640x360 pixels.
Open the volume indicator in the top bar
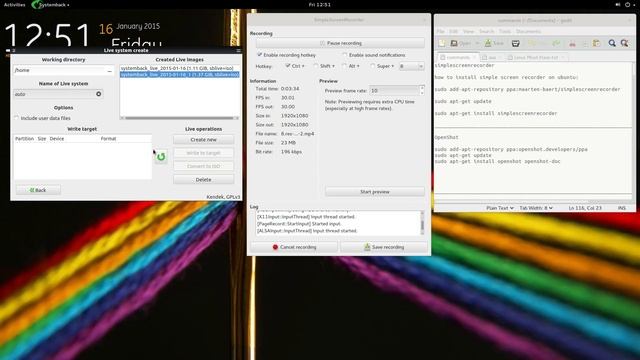[618, 4]
